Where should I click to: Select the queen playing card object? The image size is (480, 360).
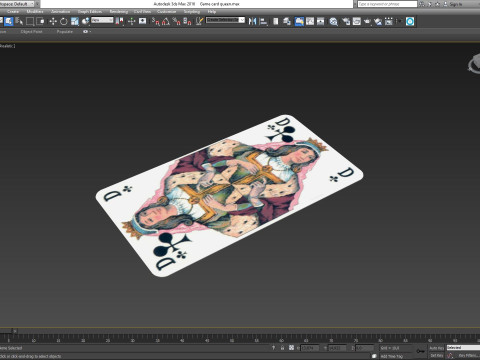coord(229,196)
